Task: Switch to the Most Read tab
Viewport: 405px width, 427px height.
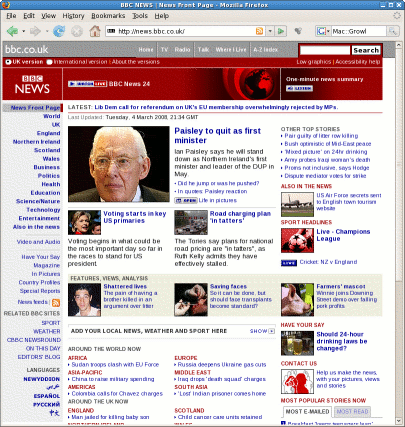Action: point(352,411)
